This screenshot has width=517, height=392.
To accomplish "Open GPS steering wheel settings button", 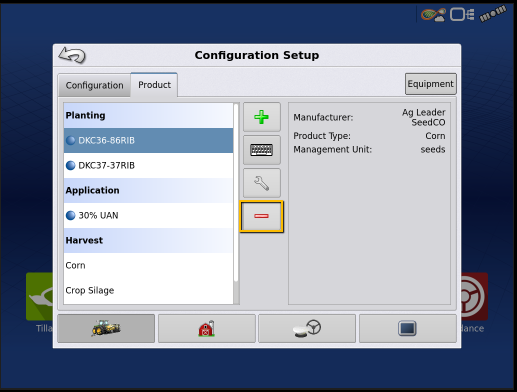I will [307, 328].
